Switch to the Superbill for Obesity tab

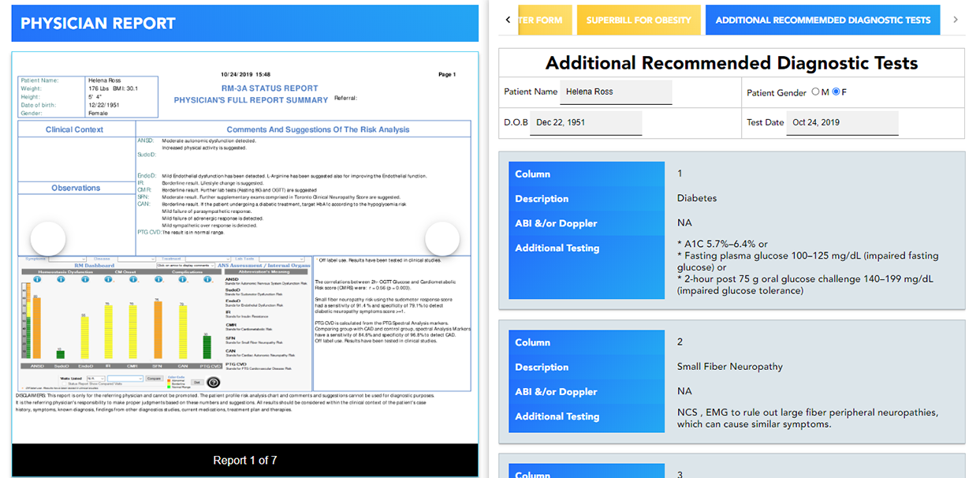(x=638, y=21)
